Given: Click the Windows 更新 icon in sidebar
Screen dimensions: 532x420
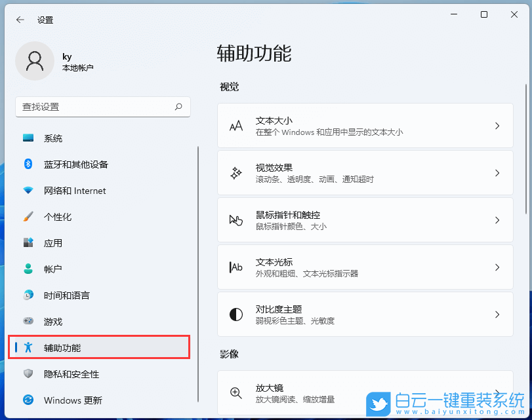Looking at the screenshot, I should click(28, 400).
